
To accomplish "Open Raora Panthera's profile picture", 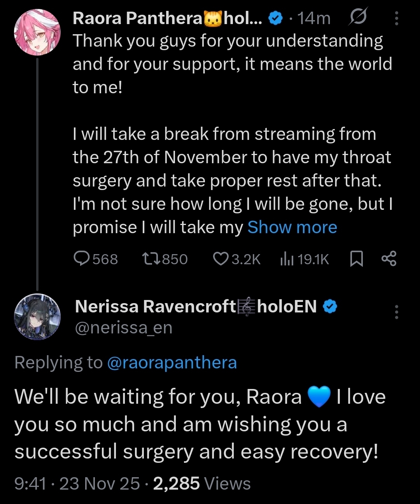I will click(x=37, y=32).
